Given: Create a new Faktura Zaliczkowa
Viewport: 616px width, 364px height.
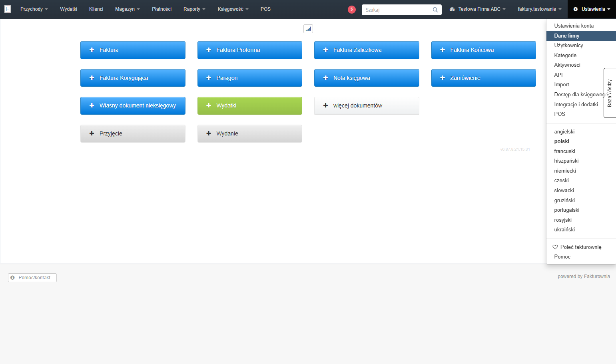Looking at the screenshot, I should point(367,50).
